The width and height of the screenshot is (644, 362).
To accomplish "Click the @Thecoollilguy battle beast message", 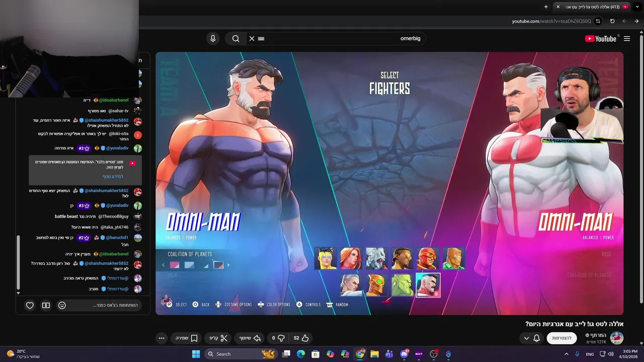I will [x=92, y=216].
